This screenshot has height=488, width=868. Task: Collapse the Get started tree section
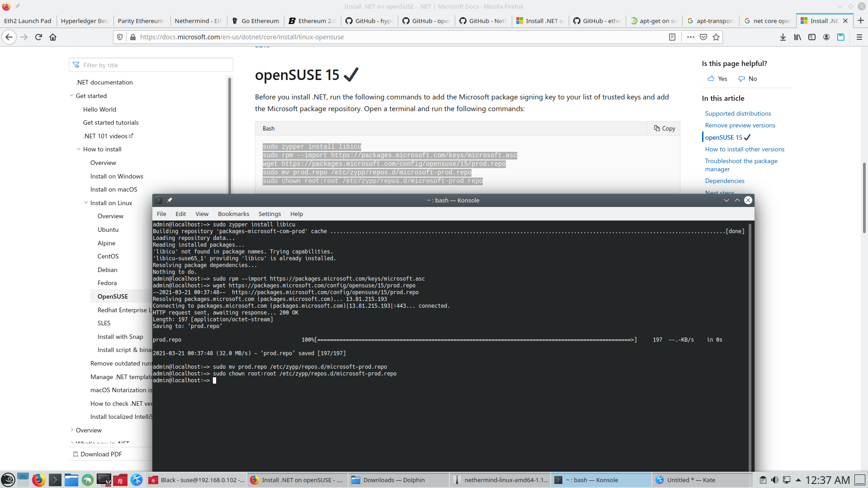tap(71, 96)
